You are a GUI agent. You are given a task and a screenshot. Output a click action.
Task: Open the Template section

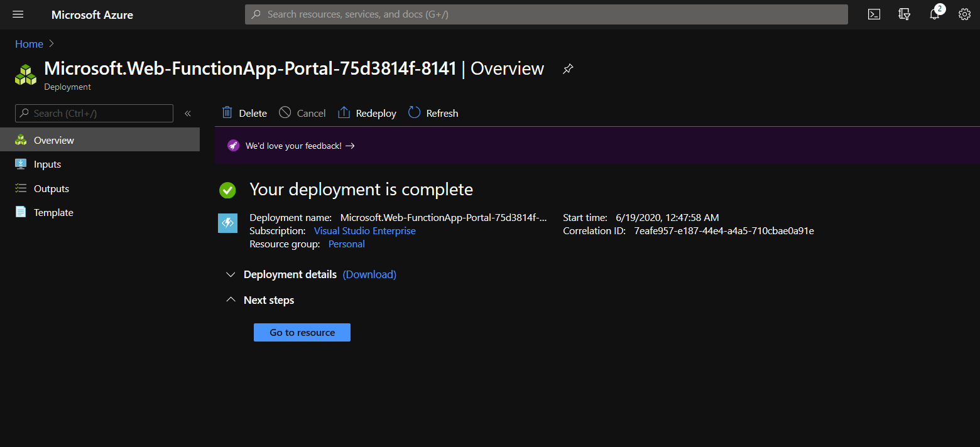(53, 212)
